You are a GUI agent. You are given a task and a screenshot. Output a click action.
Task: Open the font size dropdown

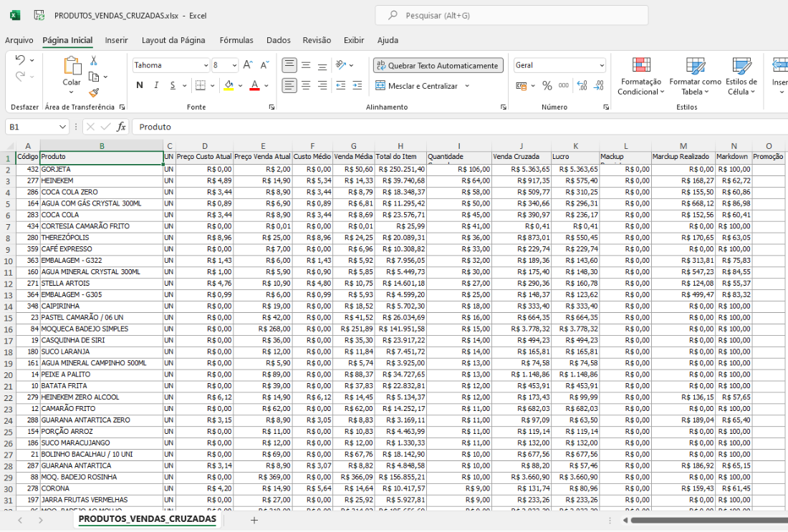point(234,65)
